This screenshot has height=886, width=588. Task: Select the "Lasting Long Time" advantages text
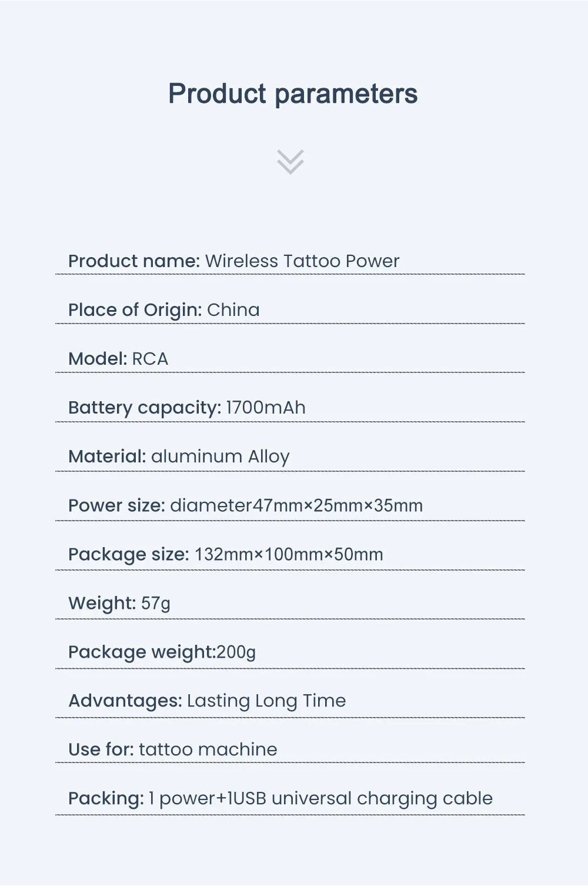tap(266, 701)
